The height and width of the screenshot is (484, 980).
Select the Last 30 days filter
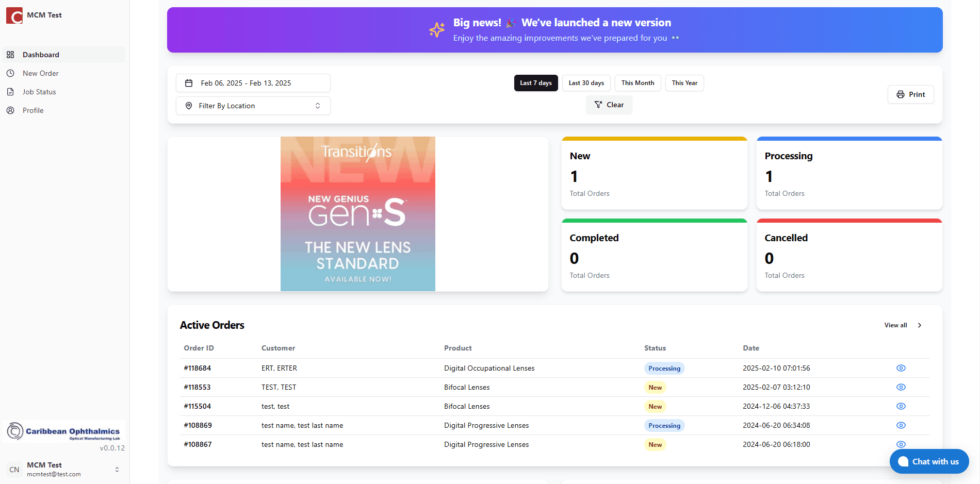(x=586, y=83)
